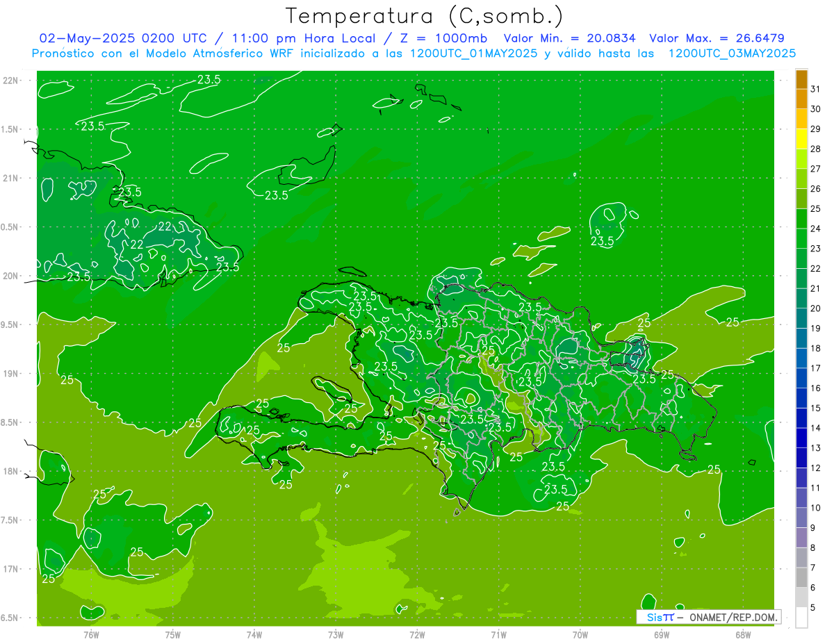Click the '9.5N' latitude axis label
The height and width of the screenshot is (644, 834).
(10, 324)
